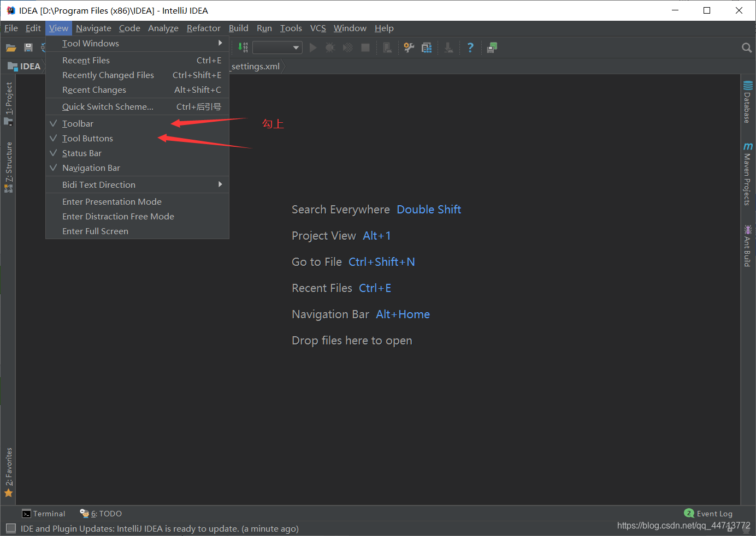Expand the Bidi Text Direction submenu

click(137, 185)
